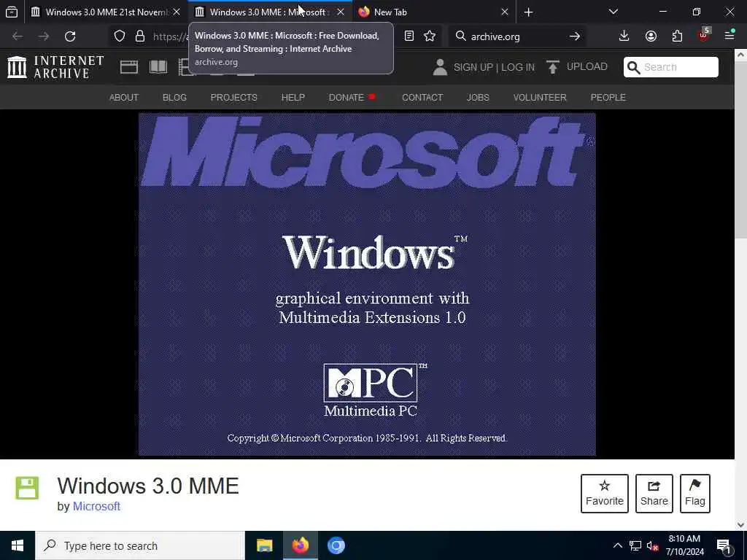
Task: Click SIGN UP link
Action: point(473,67)
